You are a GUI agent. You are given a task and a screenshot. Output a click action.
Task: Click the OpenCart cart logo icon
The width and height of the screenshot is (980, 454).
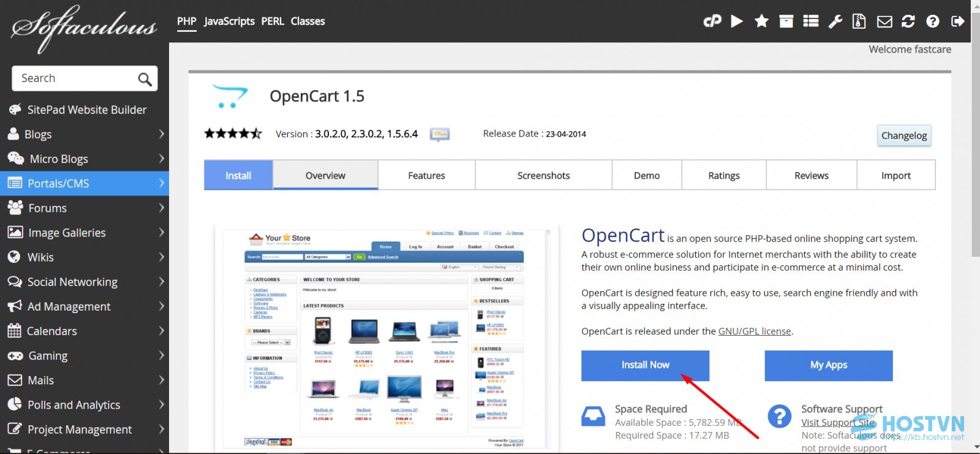(230, 97)
